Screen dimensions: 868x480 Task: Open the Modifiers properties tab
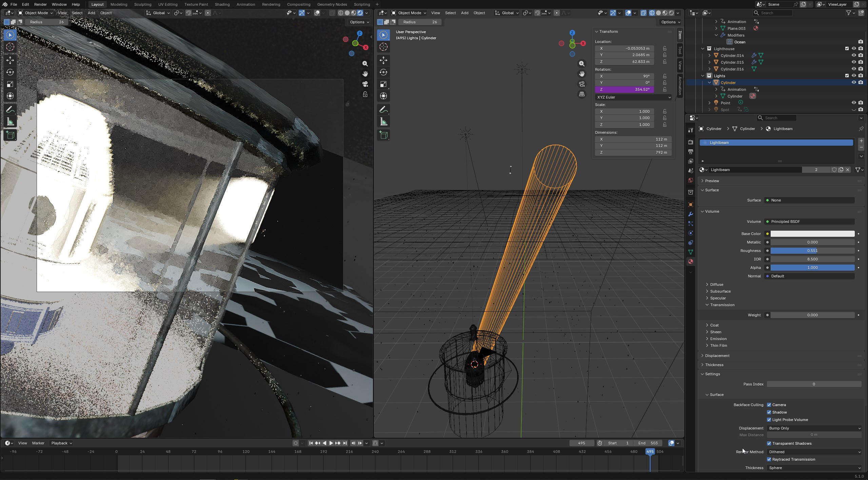(x=691, y=214)
